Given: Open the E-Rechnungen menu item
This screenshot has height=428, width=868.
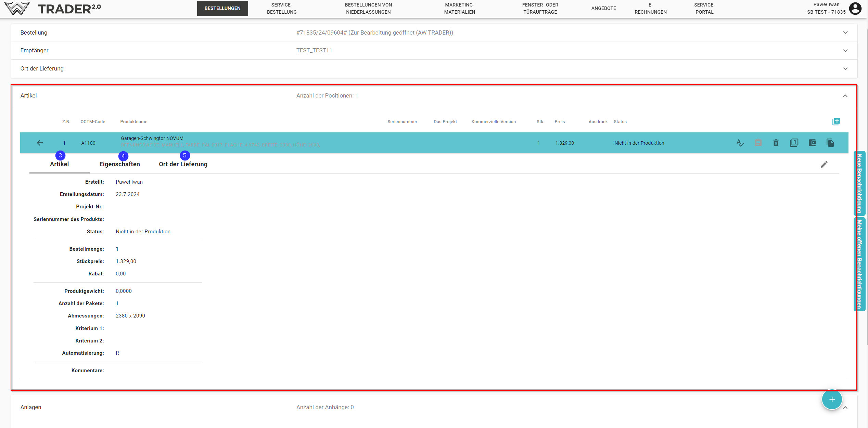Looking at the screenshot, I should pos(650,8).
